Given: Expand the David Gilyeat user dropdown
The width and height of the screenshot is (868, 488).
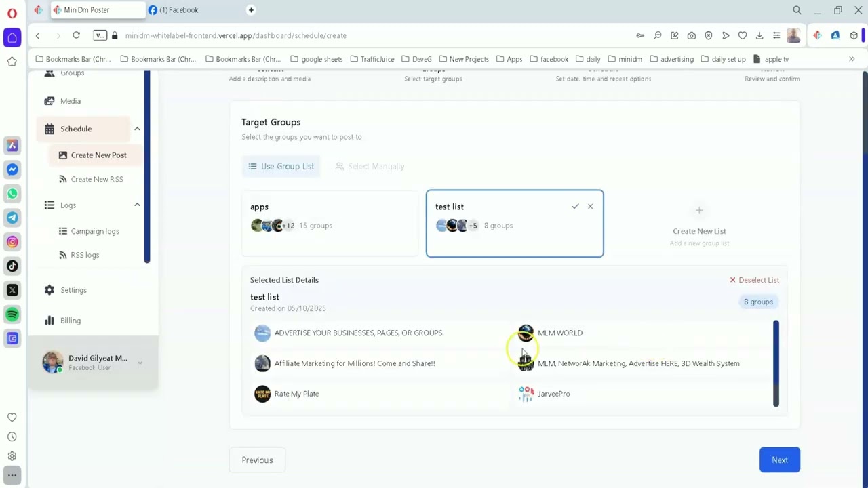Looking at the screenshot, I should tap(140, 363).
